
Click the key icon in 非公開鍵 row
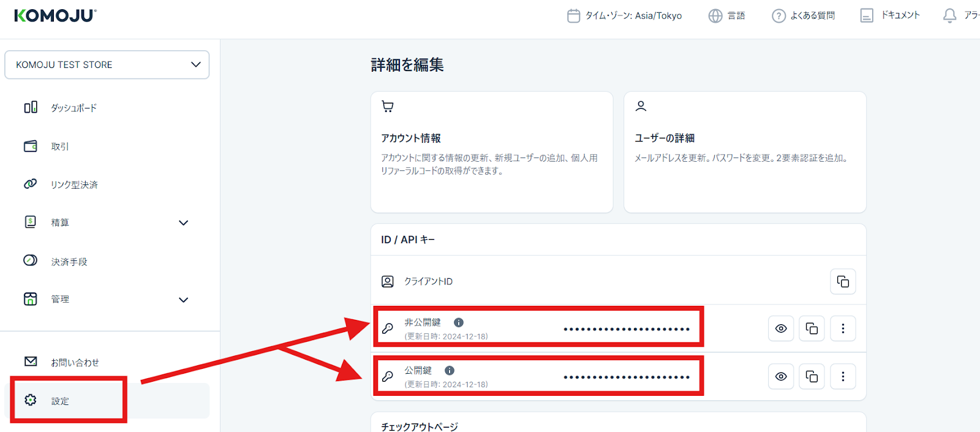coord(388,328)
